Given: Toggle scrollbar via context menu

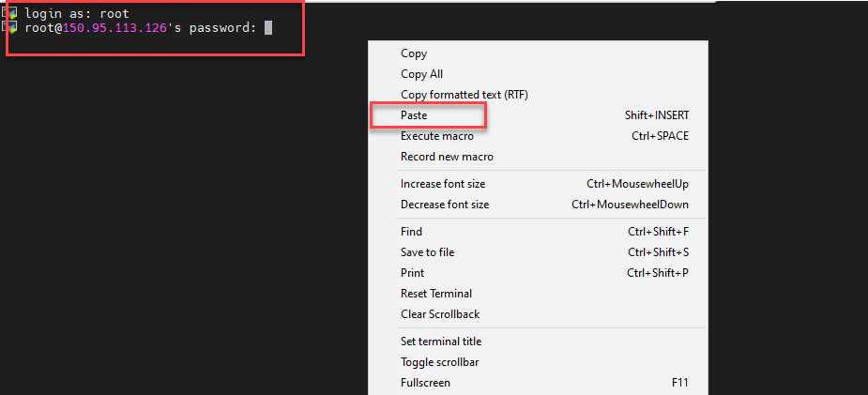Looking at the screenshot, I should (x=439, y=362).
